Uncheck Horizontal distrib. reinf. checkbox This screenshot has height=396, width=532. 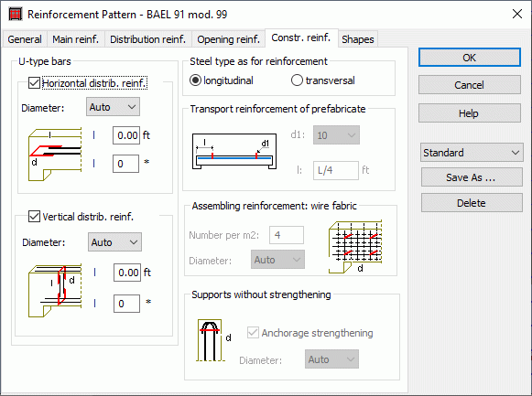pos(34,83)
